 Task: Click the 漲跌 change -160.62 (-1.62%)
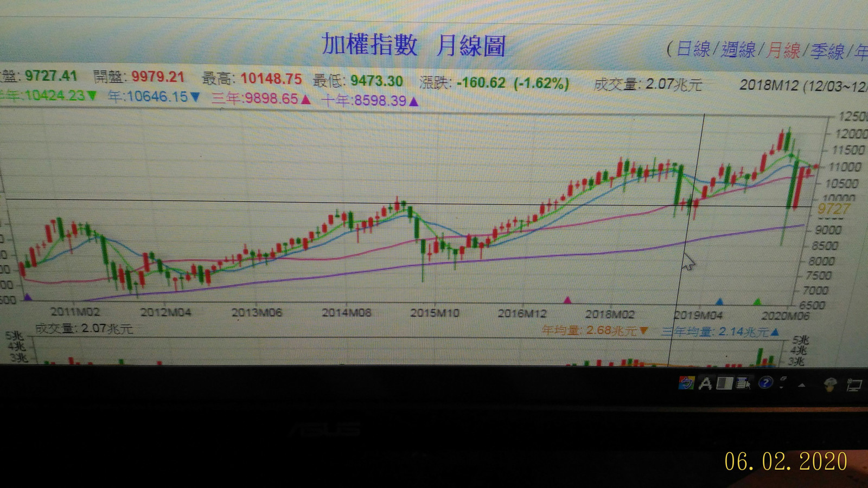tap(513, 83)
